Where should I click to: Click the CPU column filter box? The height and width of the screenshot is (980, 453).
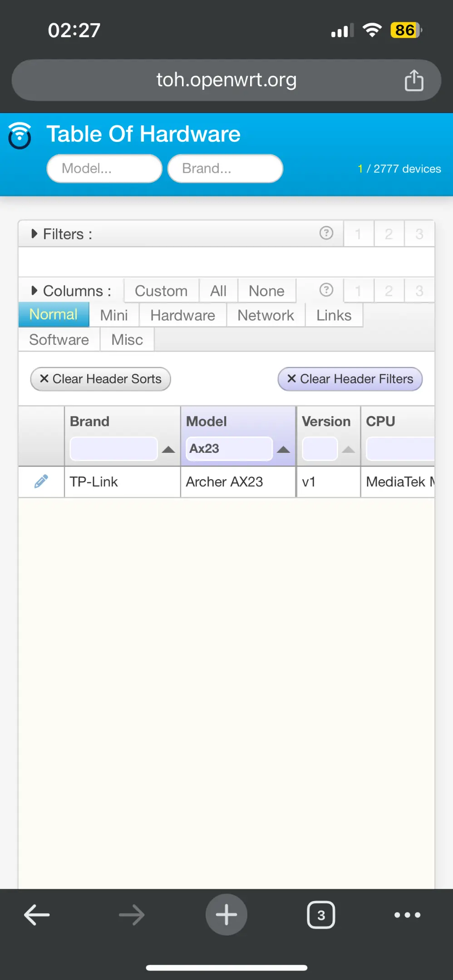pyautogui.click(x=400, y=449)
